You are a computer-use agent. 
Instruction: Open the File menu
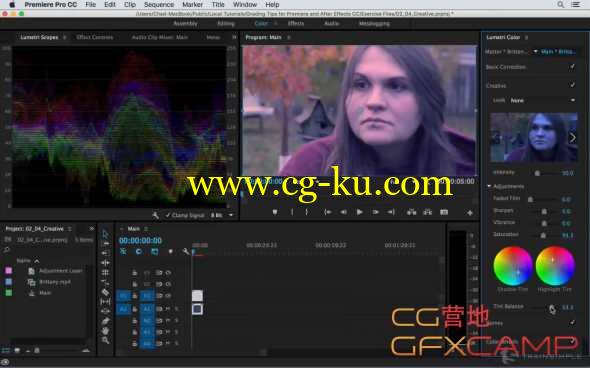point(90,5)
